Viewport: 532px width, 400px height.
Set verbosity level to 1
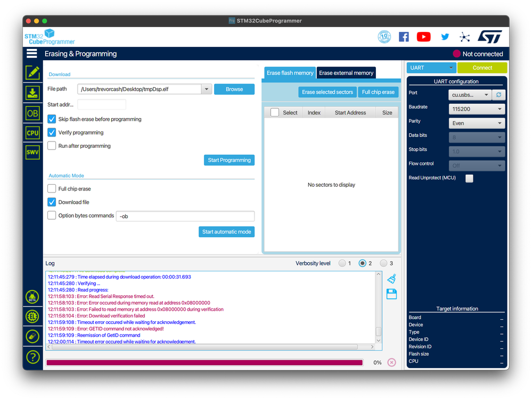pyautogui.click(x=342, y=263)
